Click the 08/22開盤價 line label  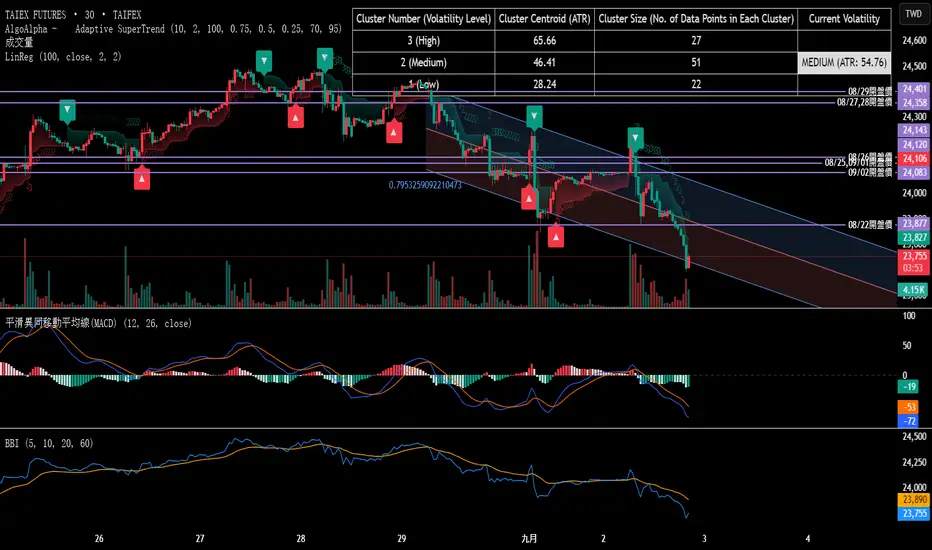pyautogui.click(x=870, y=225)
